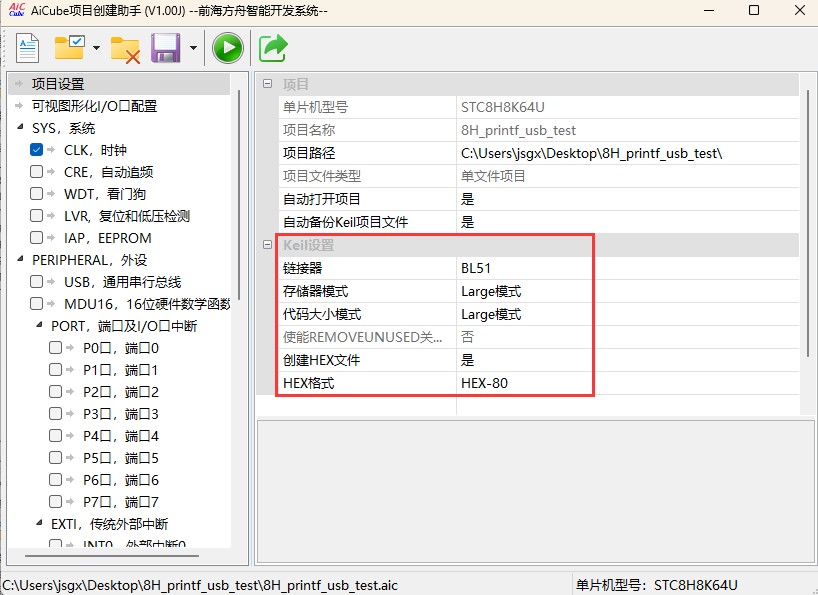
Task: Tick the P2口, 端口2 checkbox
Action: click(x=55, y=391)
